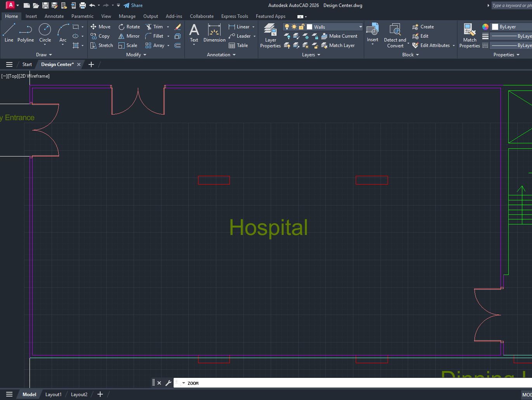Click Make Current layer button
The image size is (532, 400).
[339, 36]
